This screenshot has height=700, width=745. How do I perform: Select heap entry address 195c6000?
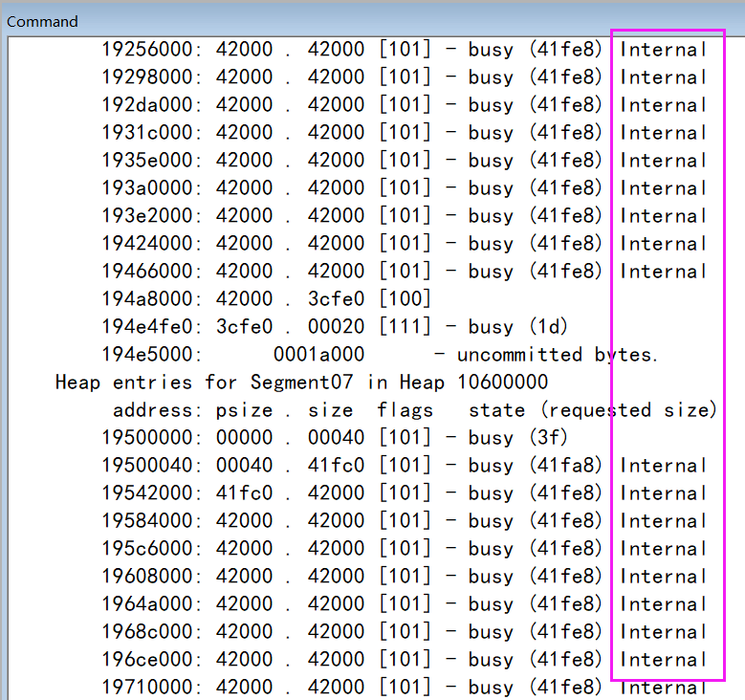pos(151,548)
